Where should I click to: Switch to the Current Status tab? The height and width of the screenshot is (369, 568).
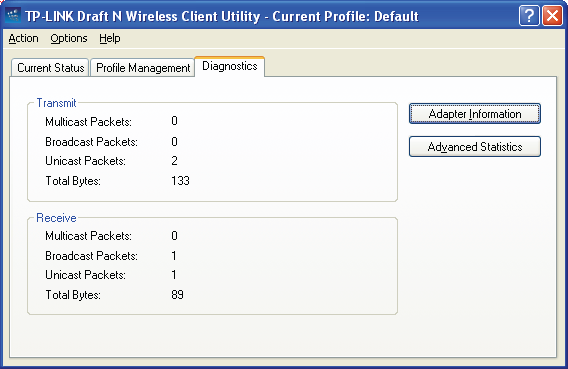[50, 68]
